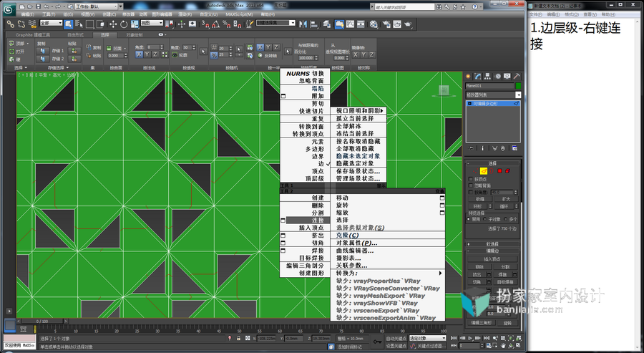Click the 0 / 100 time slider
The width and height of the screenshot is (644, 353).
click(x=42, y=321)
